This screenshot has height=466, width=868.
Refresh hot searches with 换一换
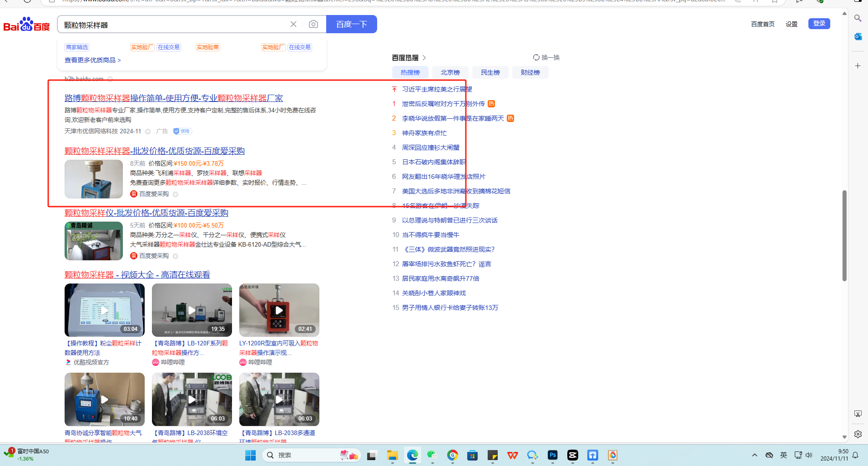546,58
